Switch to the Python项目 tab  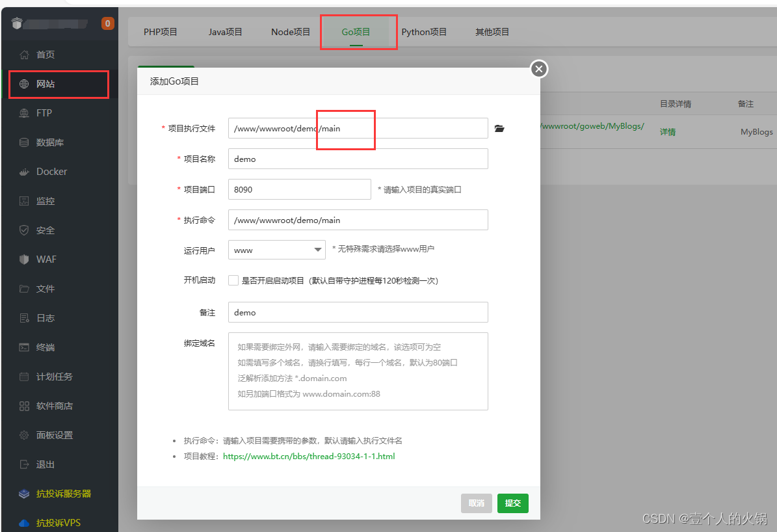[424, 31]
